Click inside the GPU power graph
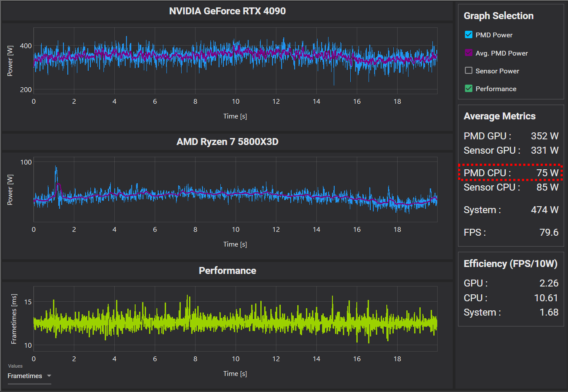 pyautogui.click(x=235, y=61)
